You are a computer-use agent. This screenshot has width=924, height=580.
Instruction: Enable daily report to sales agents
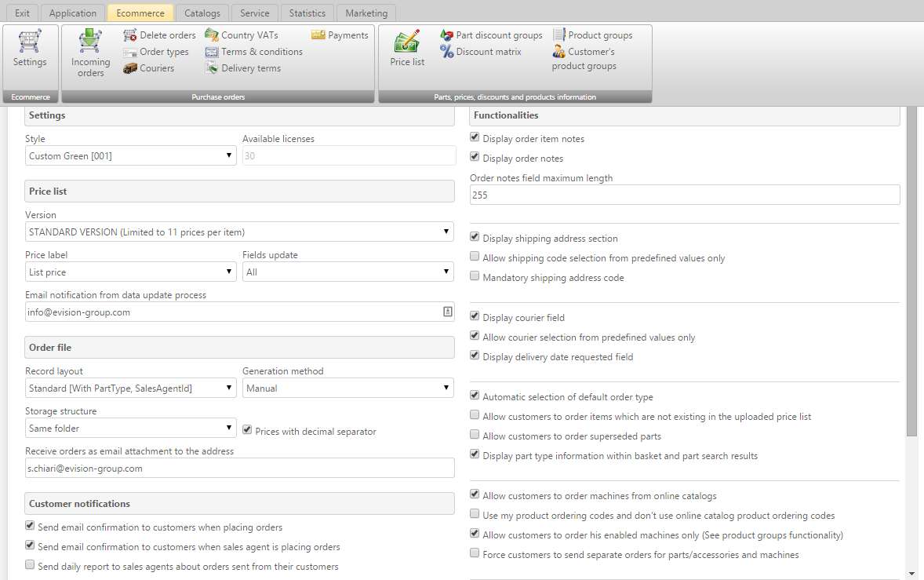click(x=29, y=564)
